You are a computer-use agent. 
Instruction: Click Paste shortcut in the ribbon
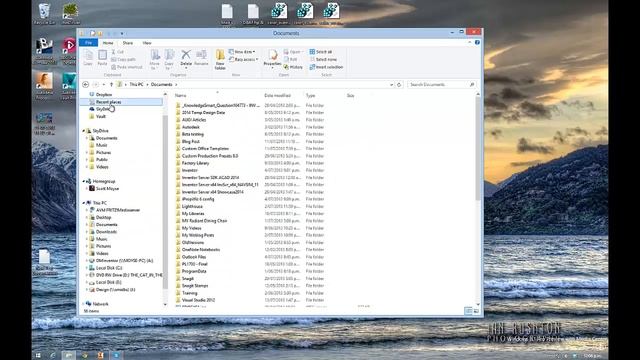click(x=127, y=67)
